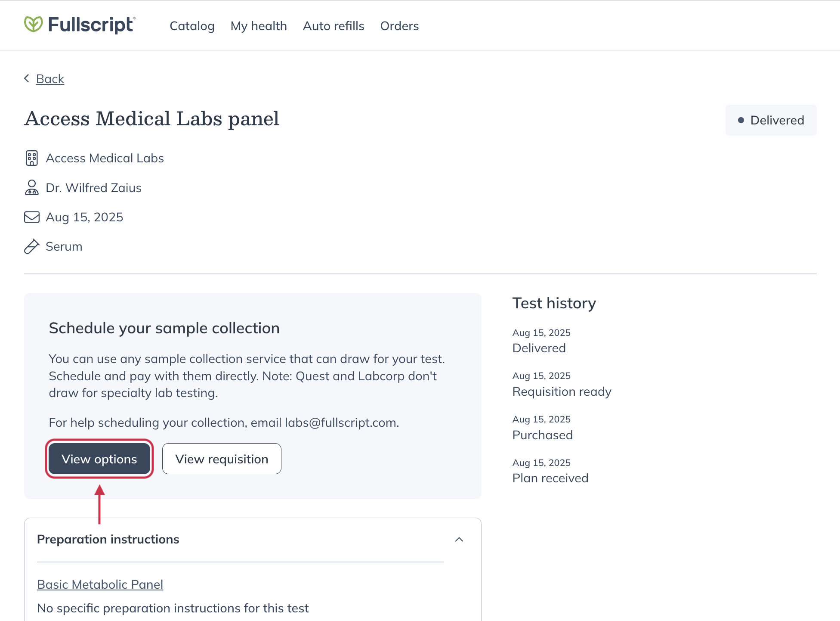Image resolution: width=840 pixels, height=621 pixels.
Task: Open the Orders navigation item
Action: point(399,26)
